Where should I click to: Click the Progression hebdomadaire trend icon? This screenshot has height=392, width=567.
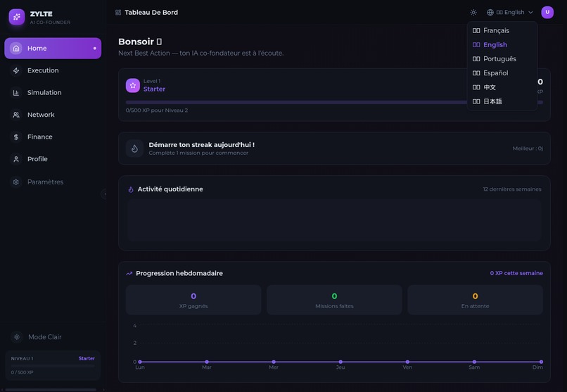(x=129, y=273)
